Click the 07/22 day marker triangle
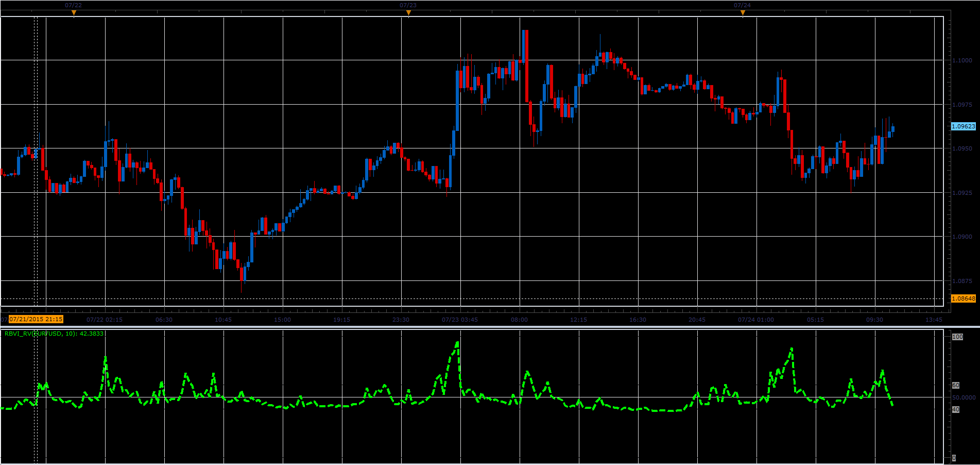The width and height of the screenshot is (980, 465). pos(74,13)
